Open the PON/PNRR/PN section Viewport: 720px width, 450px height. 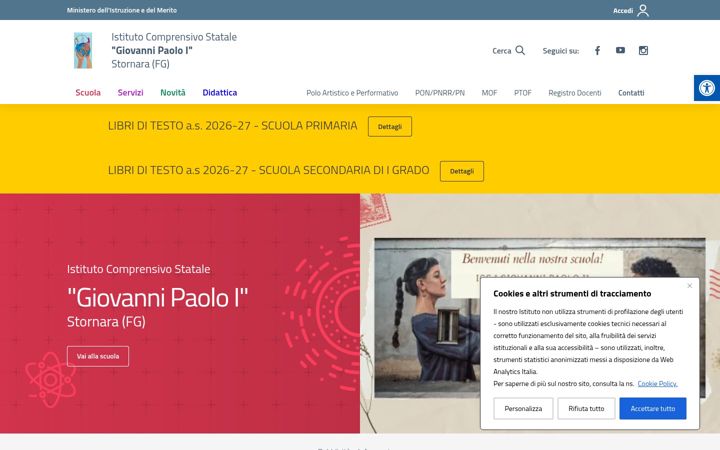[x=440, y=93]
